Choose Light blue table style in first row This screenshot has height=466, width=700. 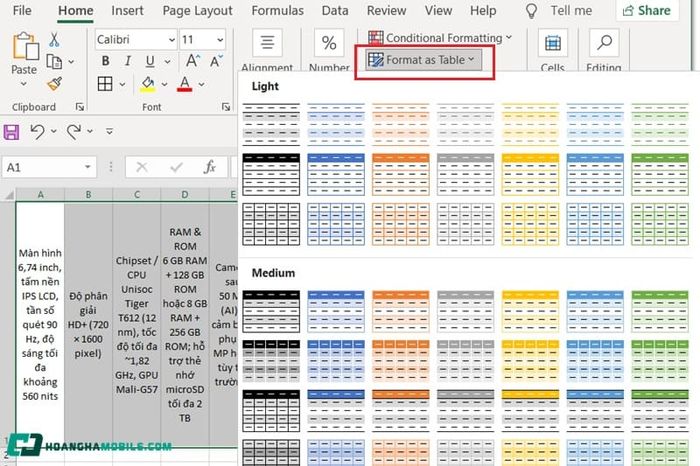tap(336, 125)
